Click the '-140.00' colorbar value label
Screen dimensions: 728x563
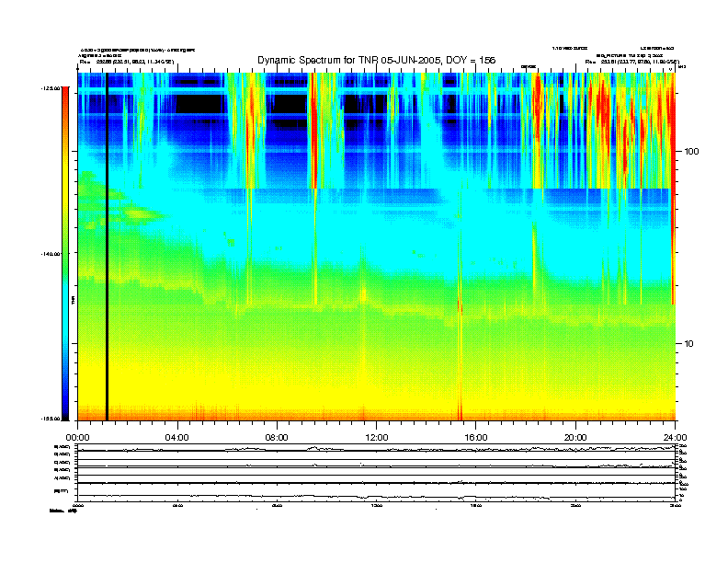click(51, 254)
